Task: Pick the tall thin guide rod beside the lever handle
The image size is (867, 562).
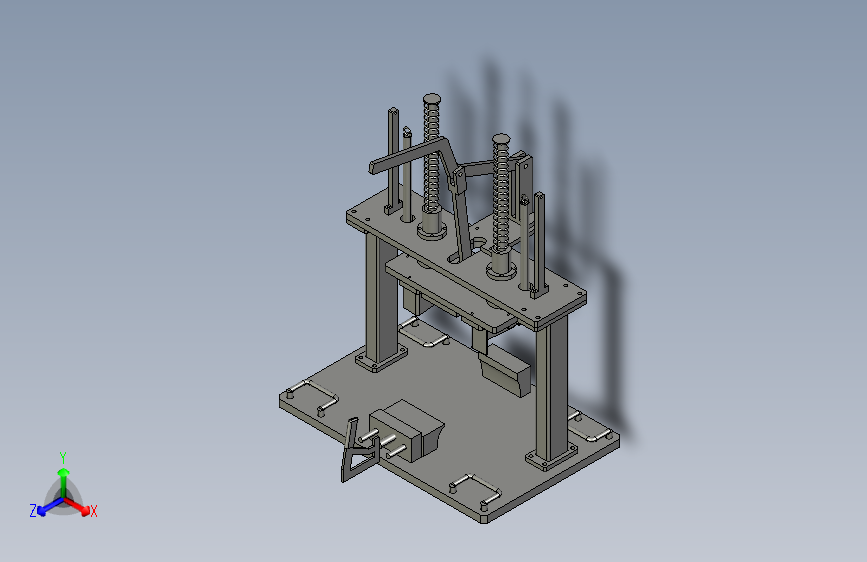Action: 393,160
